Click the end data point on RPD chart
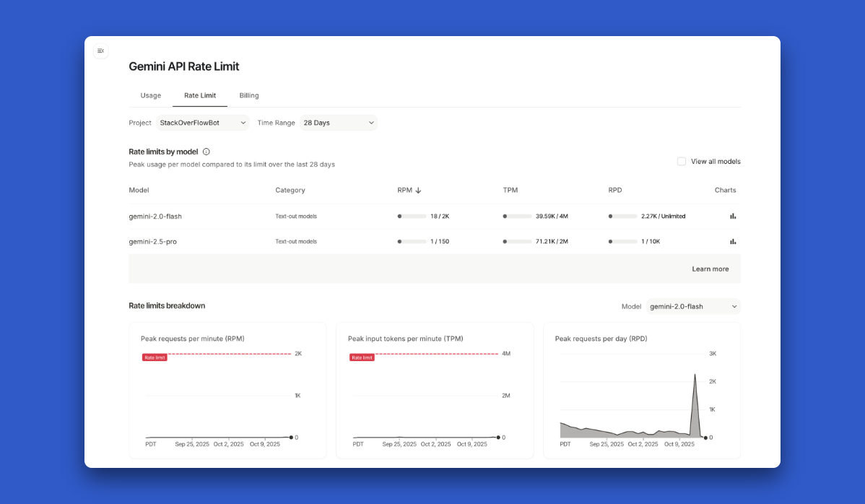 pyautogui.click(x=705, y=438)
